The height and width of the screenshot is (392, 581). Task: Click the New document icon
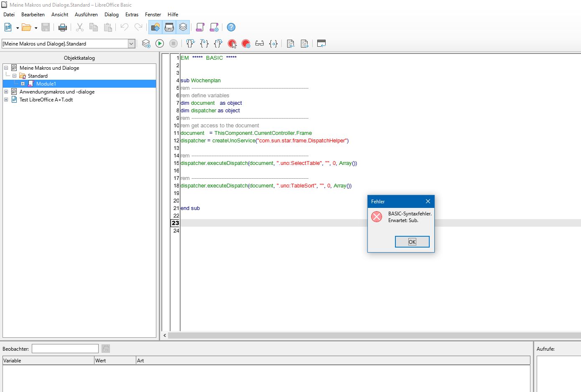click(8, 27)
